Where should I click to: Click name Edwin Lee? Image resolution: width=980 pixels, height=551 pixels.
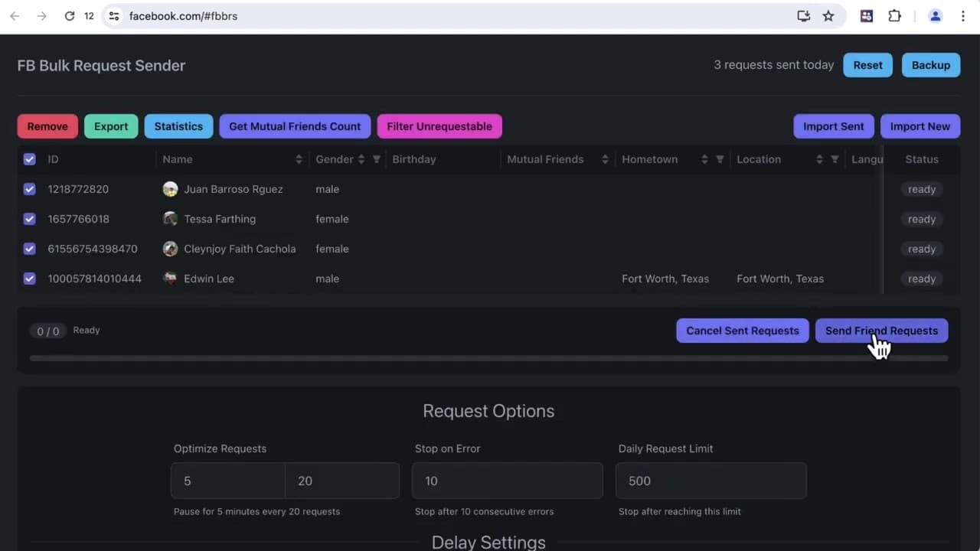pyautogui.click(x=209, y=279)
